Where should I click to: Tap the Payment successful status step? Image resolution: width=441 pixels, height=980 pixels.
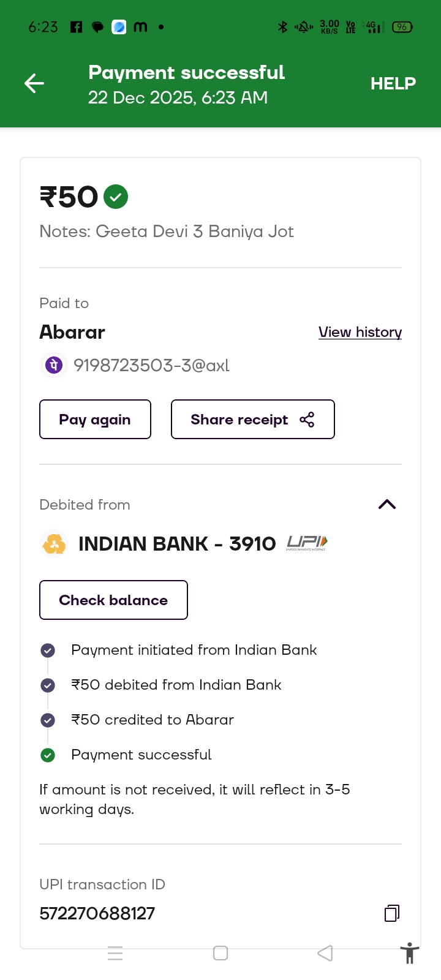(141, 755)
